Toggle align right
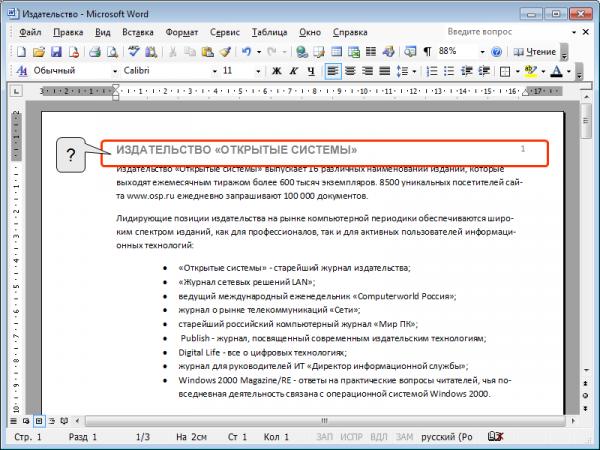Viewport: 600px width, 450px height. coord(367,71)
